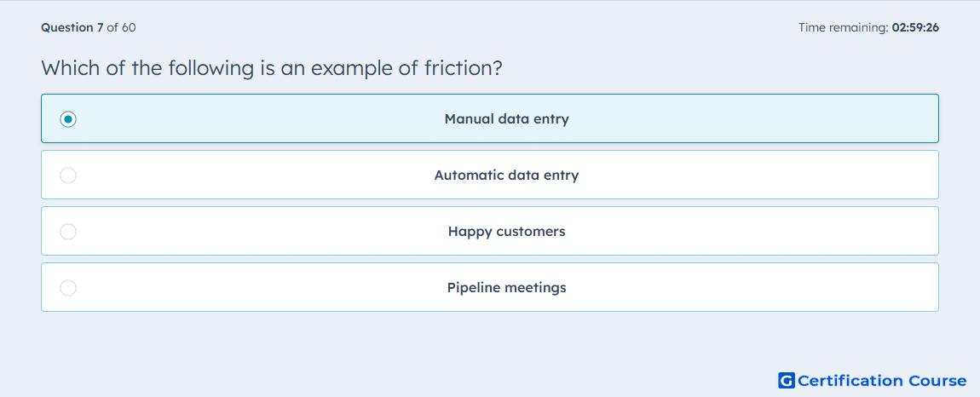Click the question heading about friction

[x=272, y=68]
